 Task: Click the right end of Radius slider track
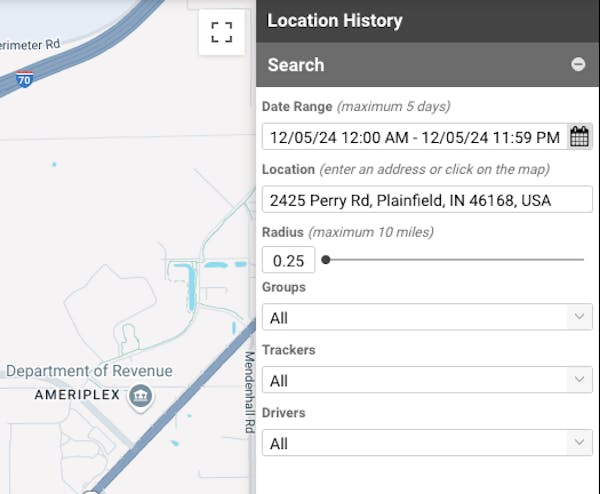coord(582,260)
